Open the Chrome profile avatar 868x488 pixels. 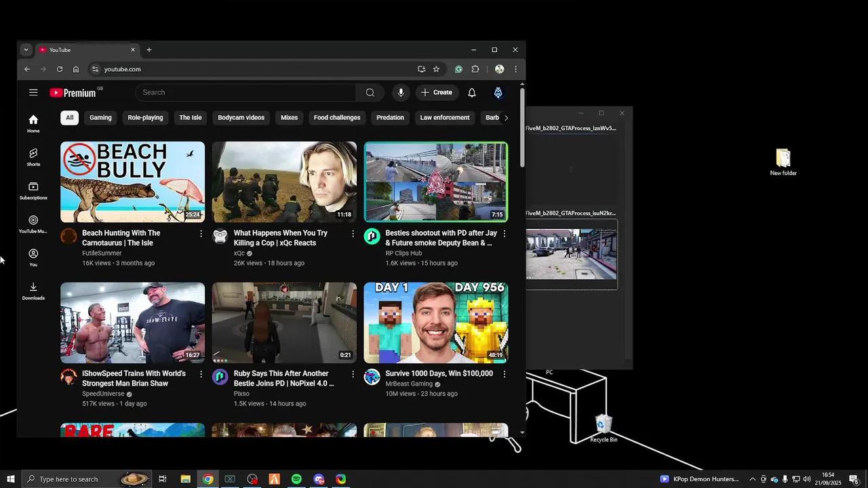coord(499,69)
